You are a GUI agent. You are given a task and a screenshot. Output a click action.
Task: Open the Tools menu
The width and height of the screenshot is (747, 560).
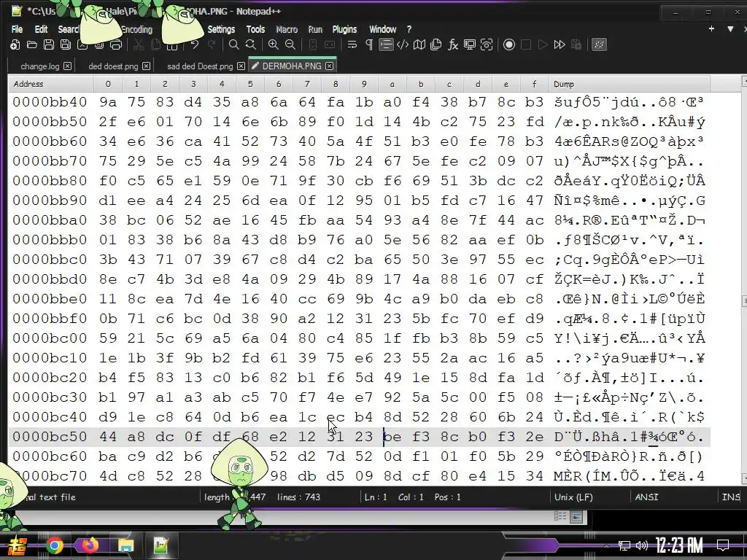pyautogui.click(x=255, y=29)
